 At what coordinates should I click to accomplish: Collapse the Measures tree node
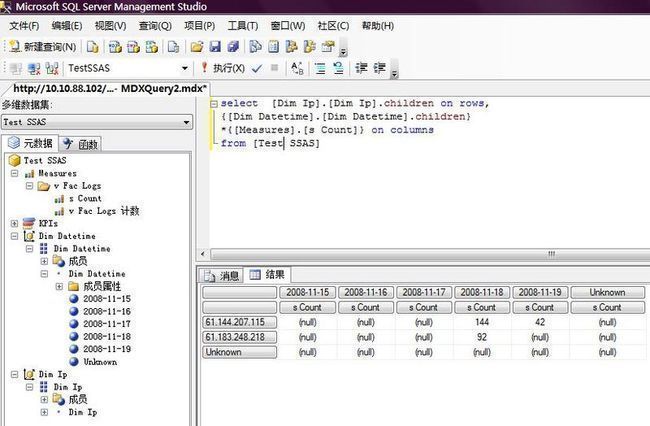click(15, 173)
